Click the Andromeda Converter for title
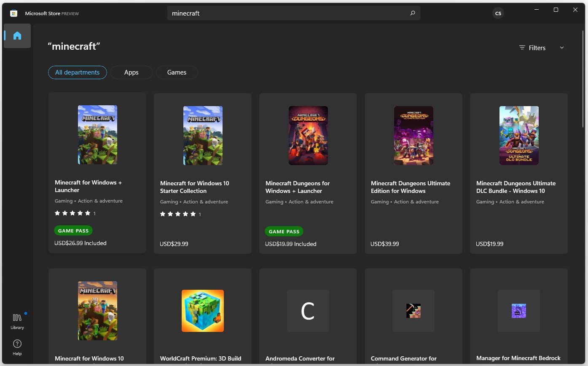The image size is (588, 366). (300, 358)
